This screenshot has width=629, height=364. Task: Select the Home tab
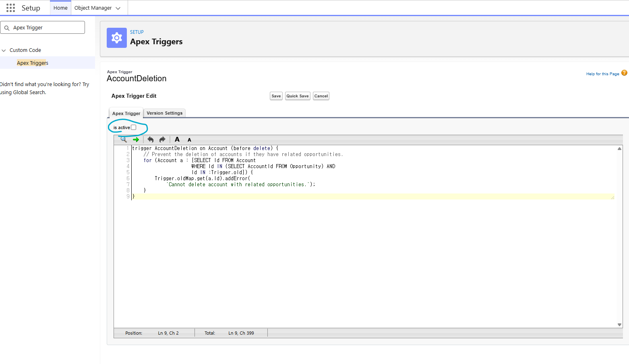point(60,8)
